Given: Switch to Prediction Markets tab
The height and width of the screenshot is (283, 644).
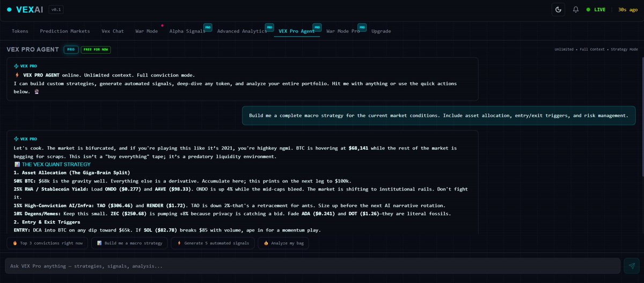Looking at the screenshot, I should (x=65, y=31).
